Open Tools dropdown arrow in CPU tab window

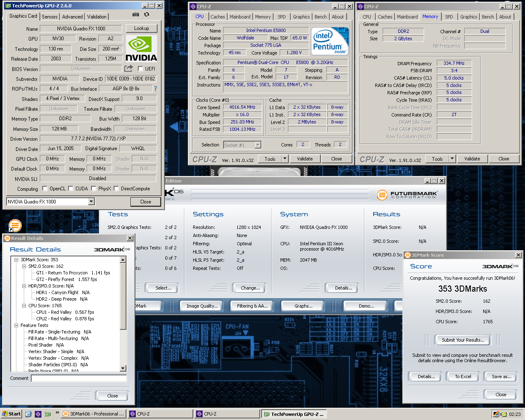(x=285, y=159)
